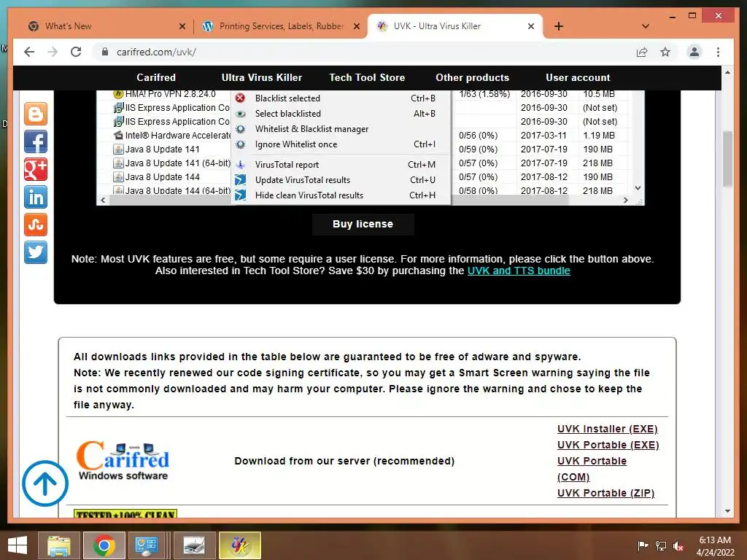Click scrollbar down arrow at page bottom

[727, 511]
